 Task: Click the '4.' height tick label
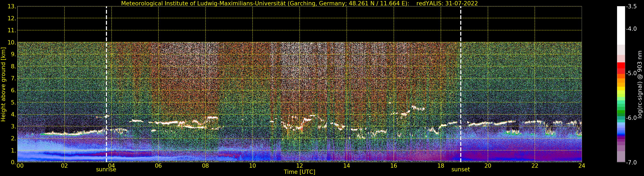[13, 114]
